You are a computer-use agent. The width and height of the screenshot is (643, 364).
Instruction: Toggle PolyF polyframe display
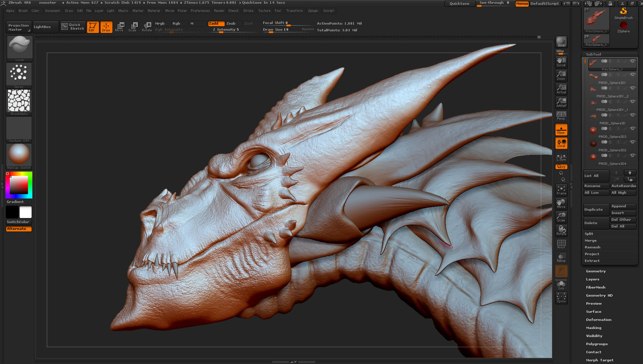pos(561,244)
